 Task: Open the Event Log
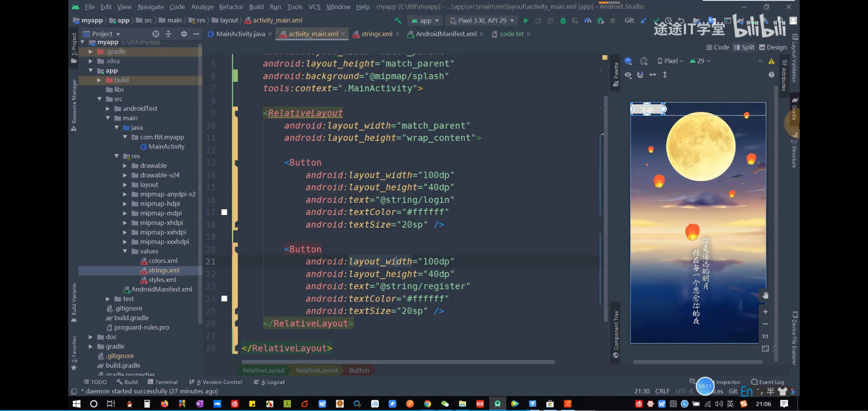tap(768, 382)
